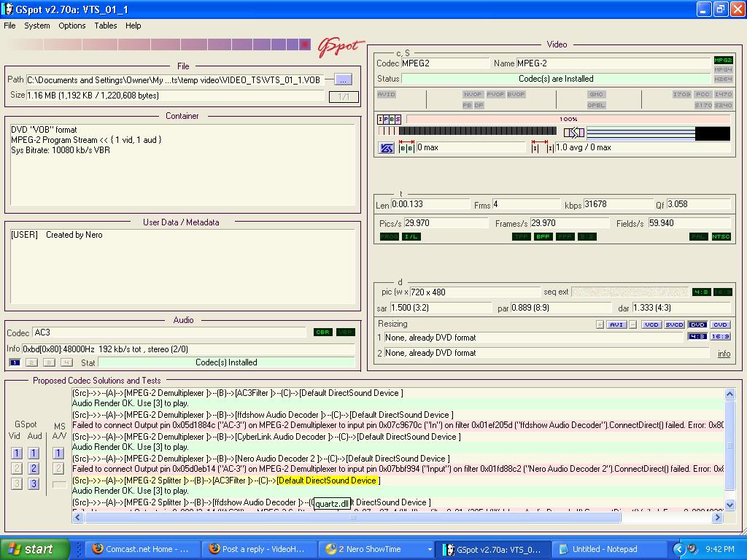Viewport: 747px width, 560px height.
Task: Click the IPBS frame type legend
Action: [390, 119]
